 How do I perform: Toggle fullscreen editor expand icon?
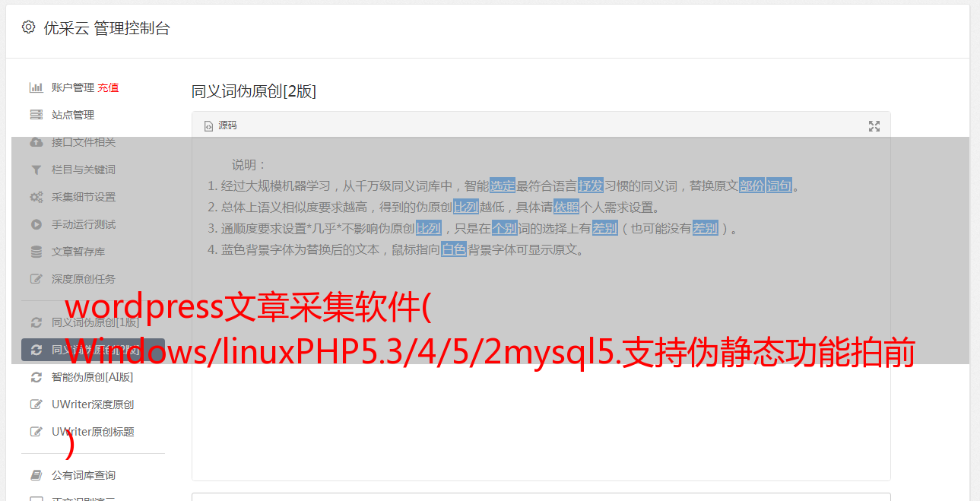874,126
